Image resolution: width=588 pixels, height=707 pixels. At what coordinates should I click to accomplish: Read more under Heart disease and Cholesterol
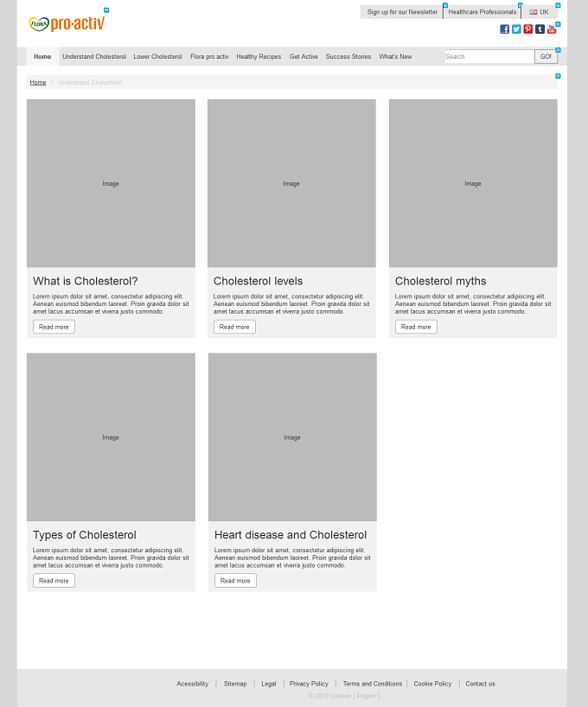(235, 581)
